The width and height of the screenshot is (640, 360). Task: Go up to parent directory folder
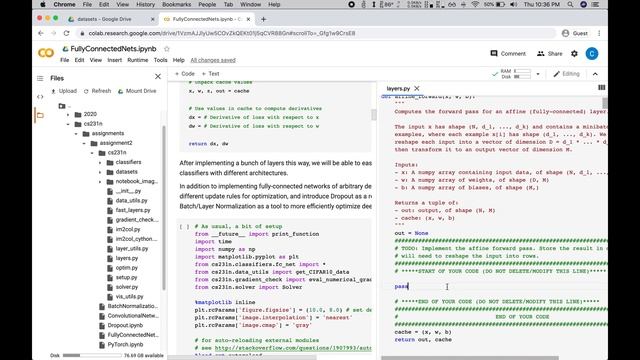tap(62, 106)
